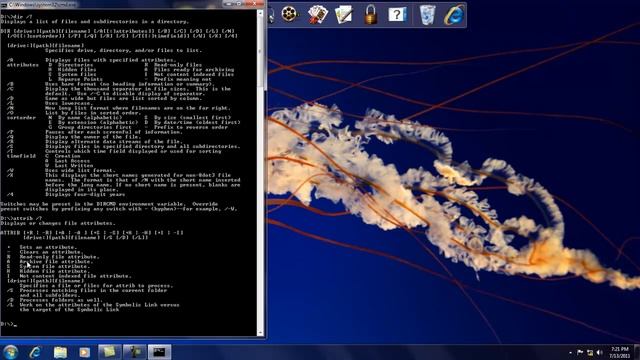Switch to the taskbar app beside Command Prompt
640x360 pixels.
(134, 352)
